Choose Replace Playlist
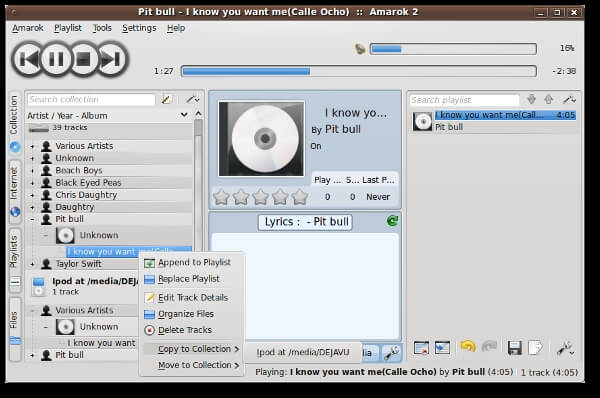This screenshot has width=600, height=398. 191,279
